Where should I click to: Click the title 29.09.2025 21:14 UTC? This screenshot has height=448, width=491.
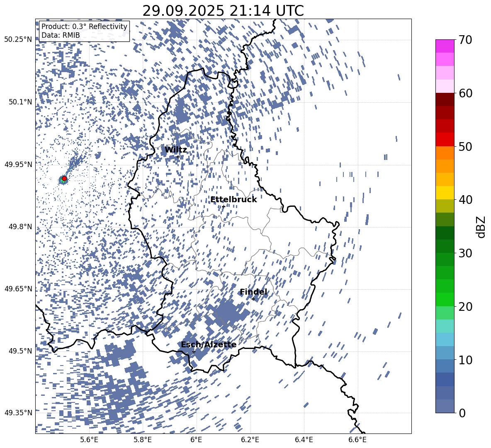coord(223,11)
